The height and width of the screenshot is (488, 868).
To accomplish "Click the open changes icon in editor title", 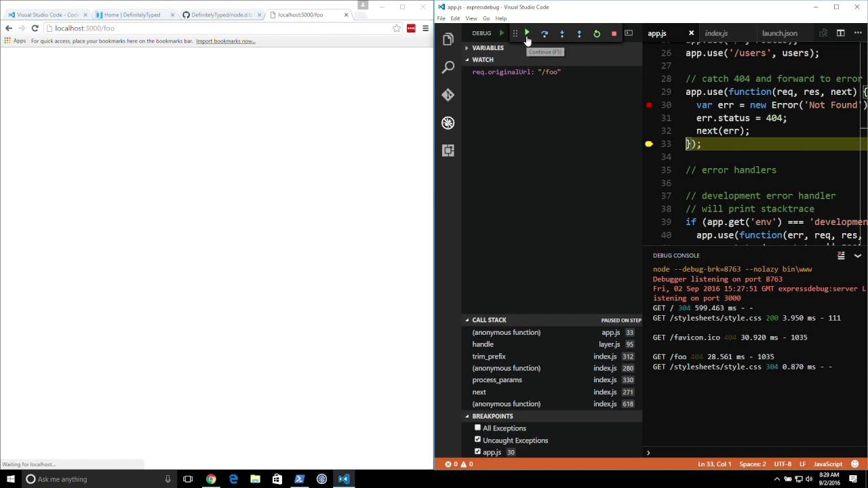I will 823,33.
